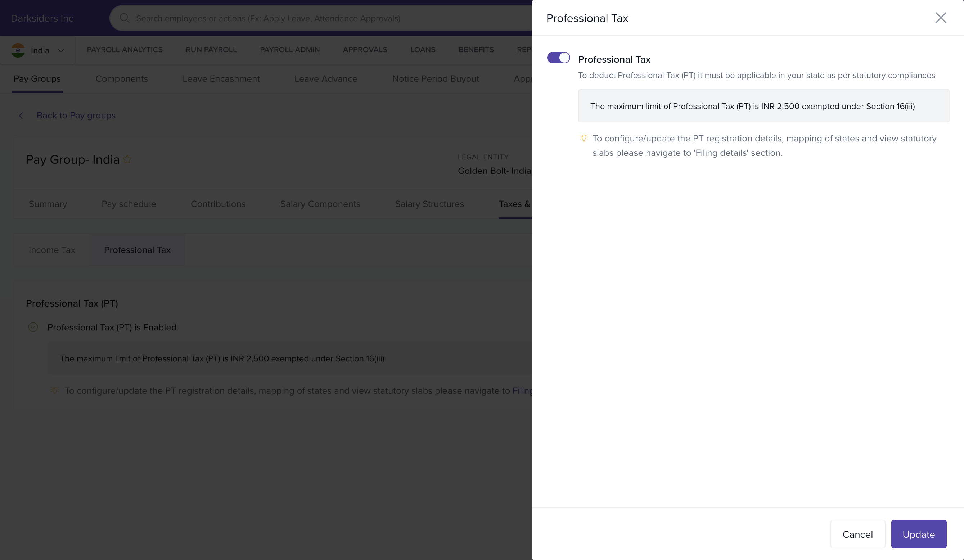Open the Salary Components tab
Screen dimensions: 964x560
(x=320, y=204)
